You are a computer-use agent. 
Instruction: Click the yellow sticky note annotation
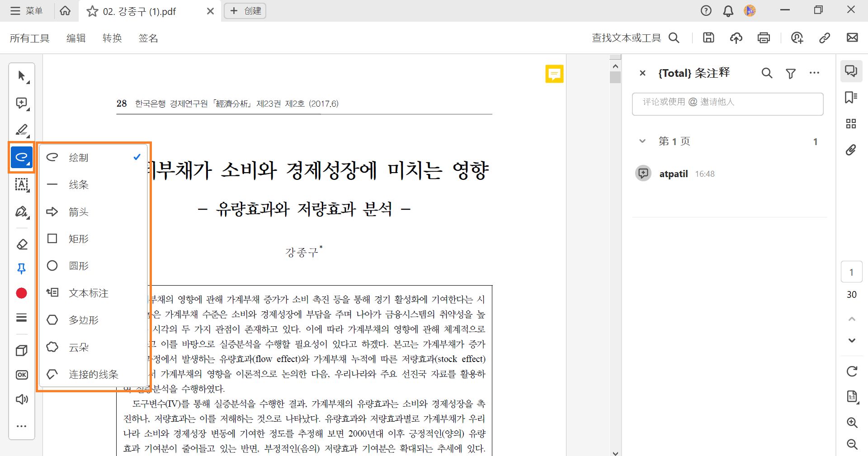(x=554, y=74)
